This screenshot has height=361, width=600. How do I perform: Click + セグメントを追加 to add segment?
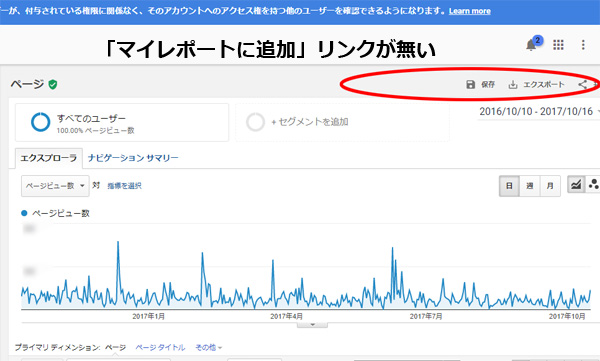point(342,123)
